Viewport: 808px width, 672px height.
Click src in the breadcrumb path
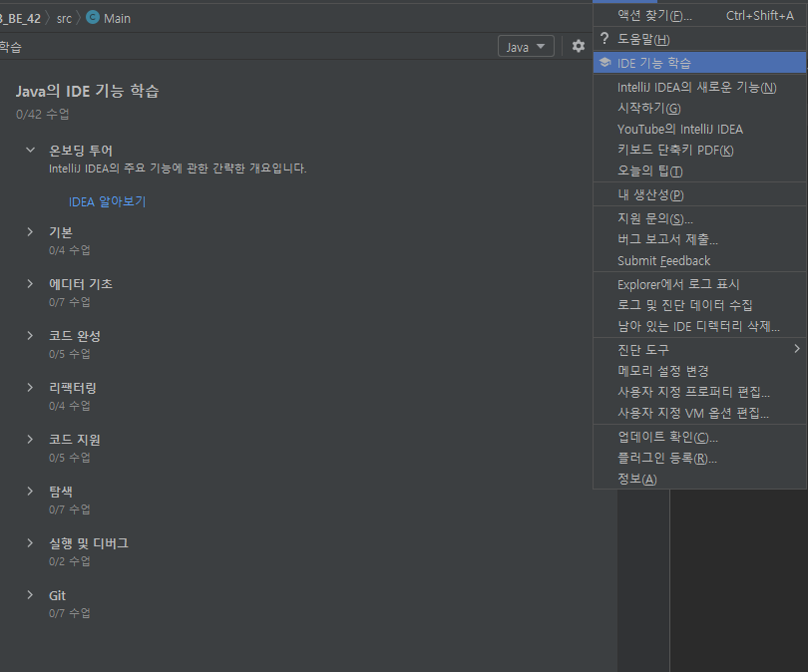click(64, 19)
